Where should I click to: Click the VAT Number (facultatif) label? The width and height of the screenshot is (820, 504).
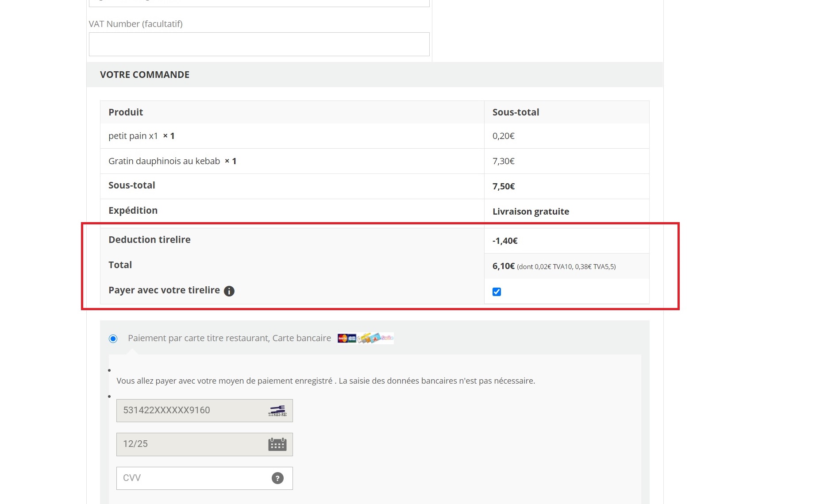135,24
